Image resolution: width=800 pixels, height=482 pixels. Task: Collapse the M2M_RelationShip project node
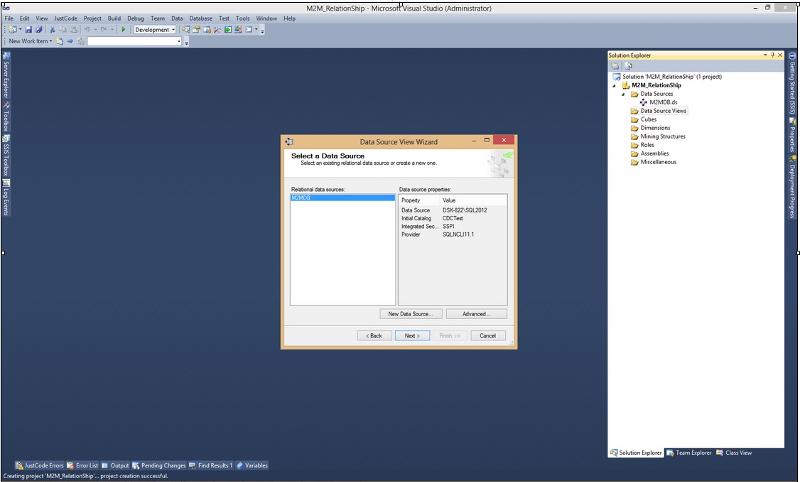(614, 86)
